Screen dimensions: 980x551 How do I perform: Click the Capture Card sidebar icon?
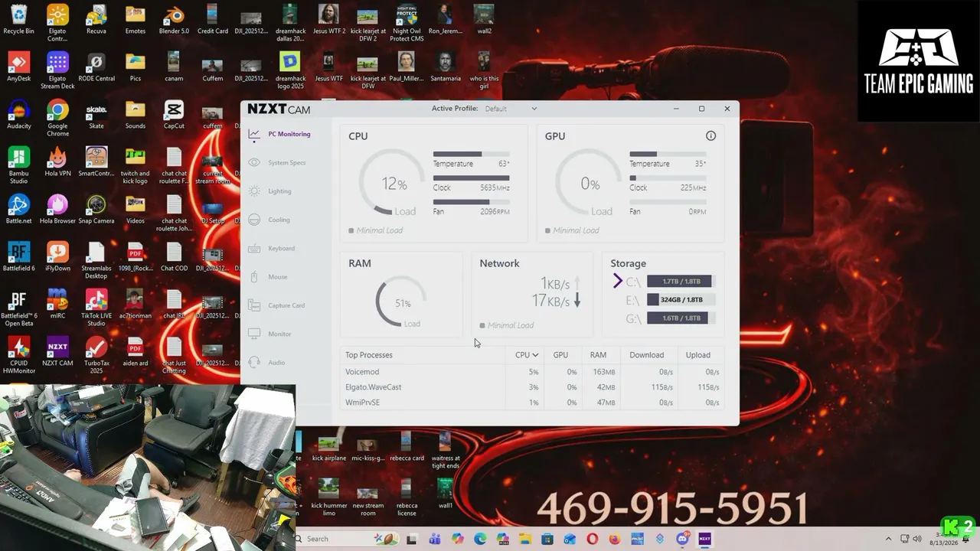pyautogui.click(x=254, y=305)
